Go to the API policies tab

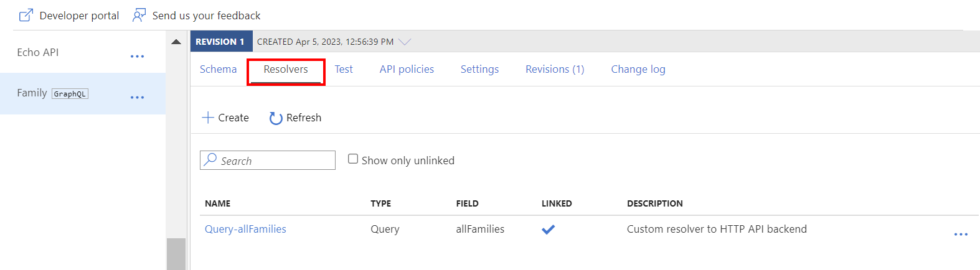click(407, 69)
